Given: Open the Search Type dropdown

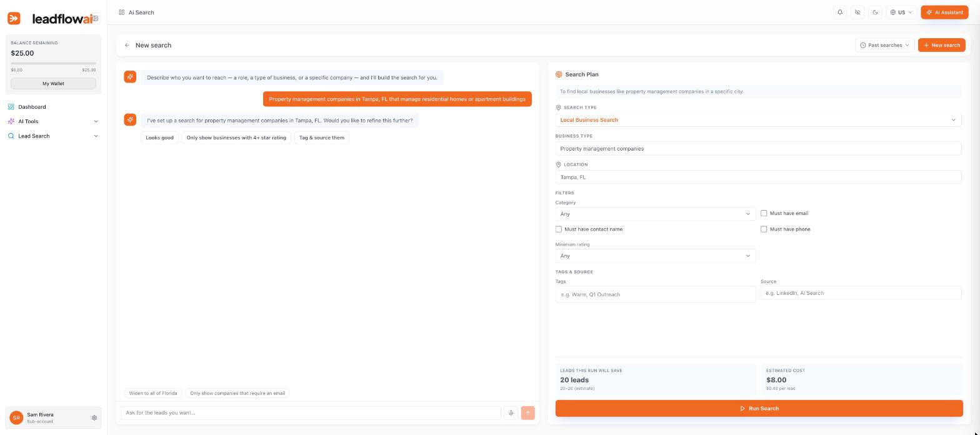Looking at the screenshot, I should (x=758, y=120).
